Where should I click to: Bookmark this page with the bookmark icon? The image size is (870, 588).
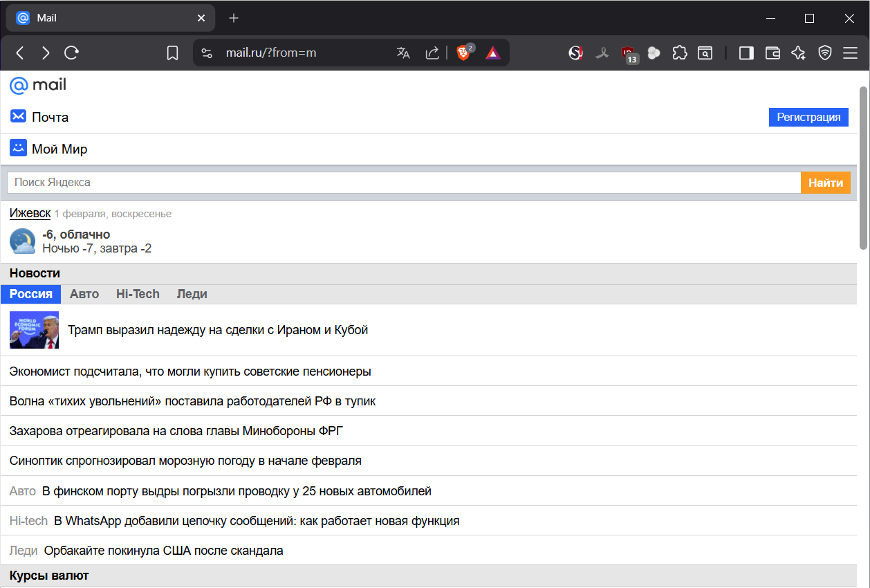pyautogui.click(x=173, y=53)
